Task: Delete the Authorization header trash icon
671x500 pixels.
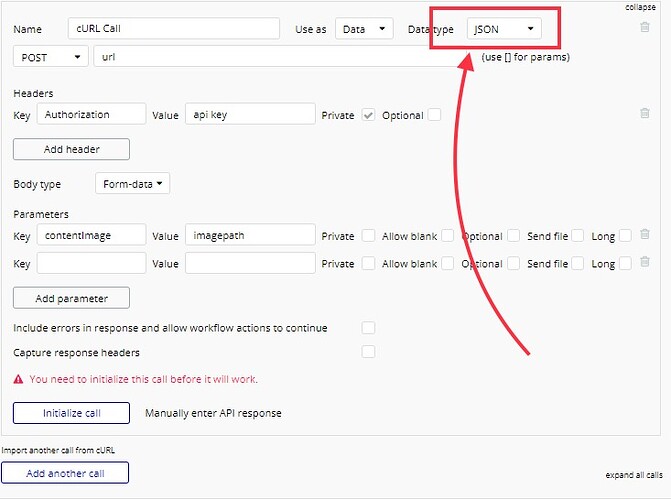Action: click(x=644, y=113)
